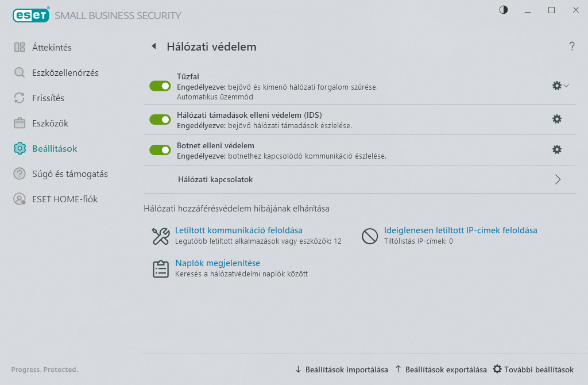
Task: Switch off Botnet elleni védelem toggle
Action: (x=160, y=150)
